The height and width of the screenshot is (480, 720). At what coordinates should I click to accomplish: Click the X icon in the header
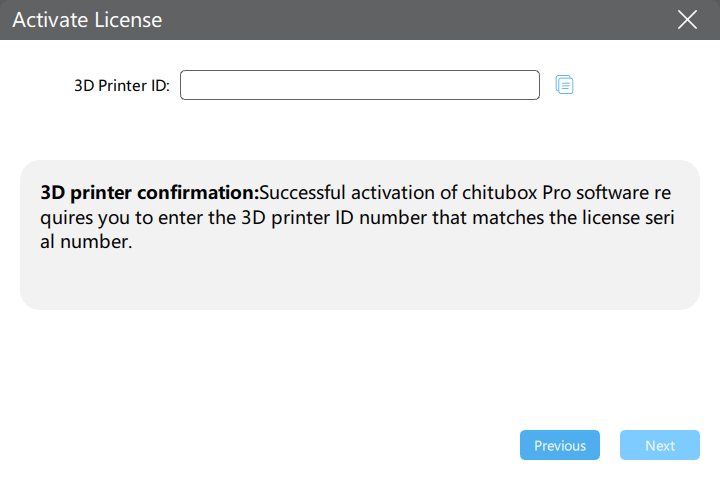click(687, 20)
